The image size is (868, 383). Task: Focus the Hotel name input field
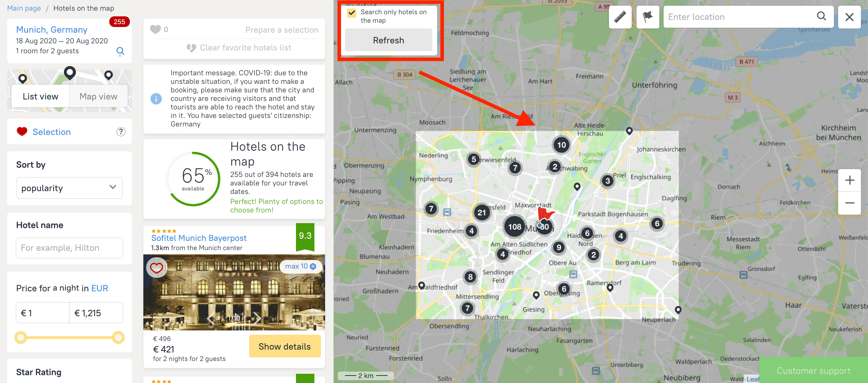70,248
